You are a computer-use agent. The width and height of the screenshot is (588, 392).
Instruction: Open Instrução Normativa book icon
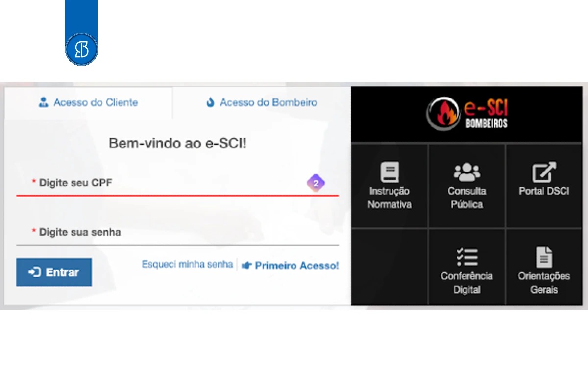click(x=390, y=172)
